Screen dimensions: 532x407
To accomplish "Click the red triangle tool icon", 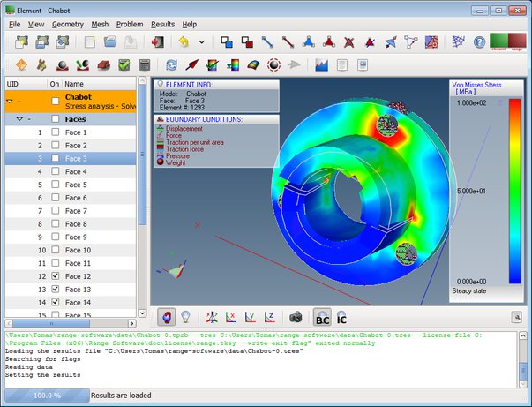I will click(x=329, y=42).
